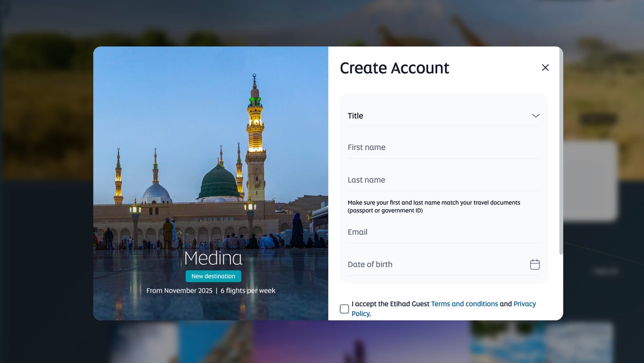Click the New destination badge
The width and height of the screenshot is (644, 363).
[x=213, y=276]
